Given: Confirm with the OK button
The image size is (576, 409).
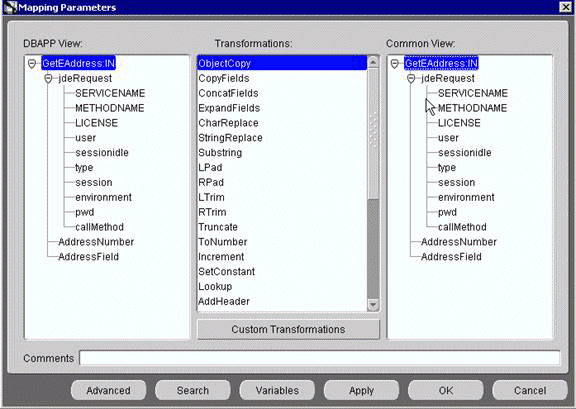Looking at the screenshot, I should [446, 390].
